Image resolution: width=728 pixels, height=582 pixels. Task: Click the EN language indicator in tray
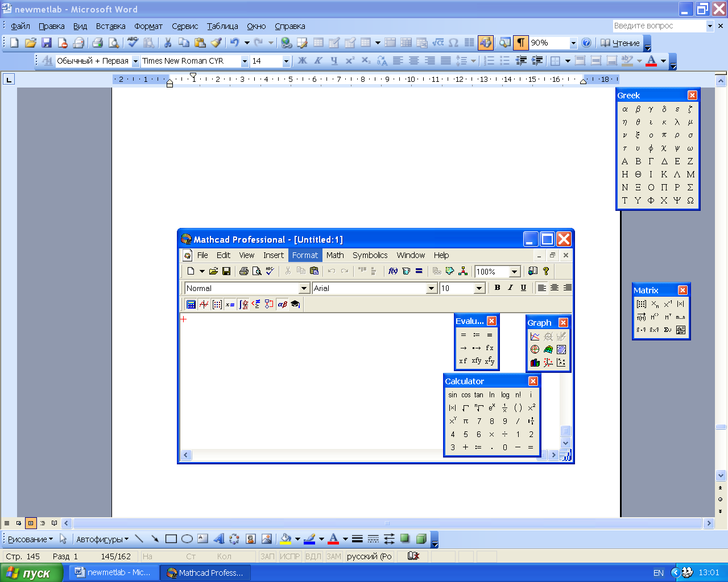click(659, 573)
